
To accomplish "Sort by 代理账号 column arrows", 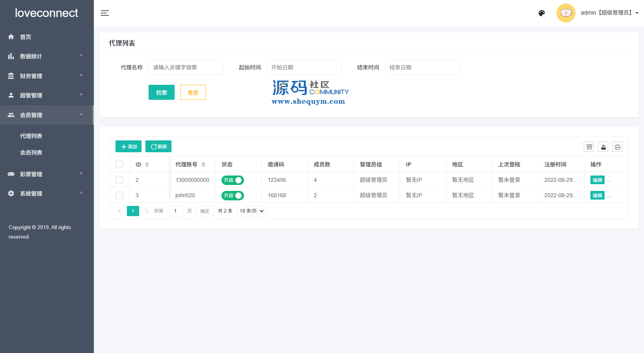I will click(203, 164).
